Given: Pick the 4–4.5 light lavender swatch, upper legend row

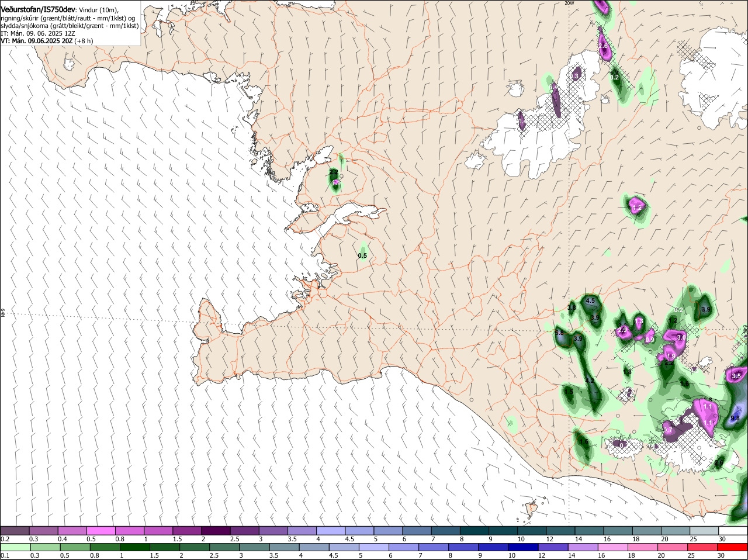Looking at the screenshot, I should click(331, 531).
